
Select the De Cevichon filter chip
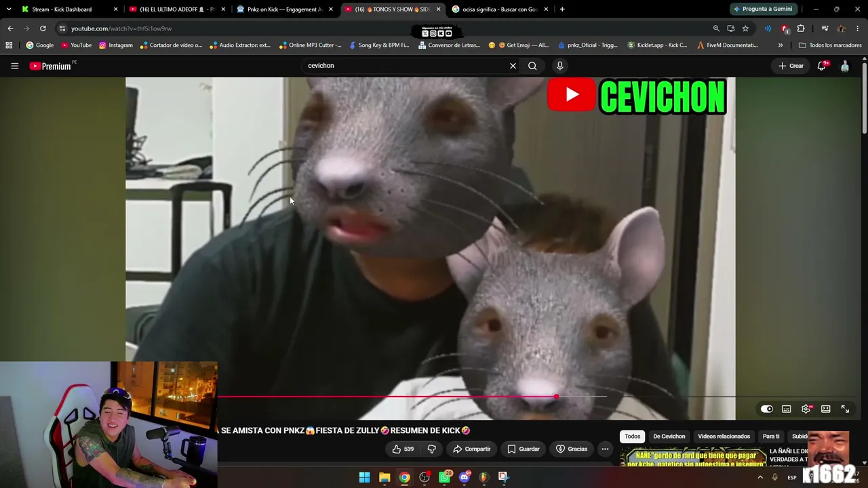click(x=669, y=436)
